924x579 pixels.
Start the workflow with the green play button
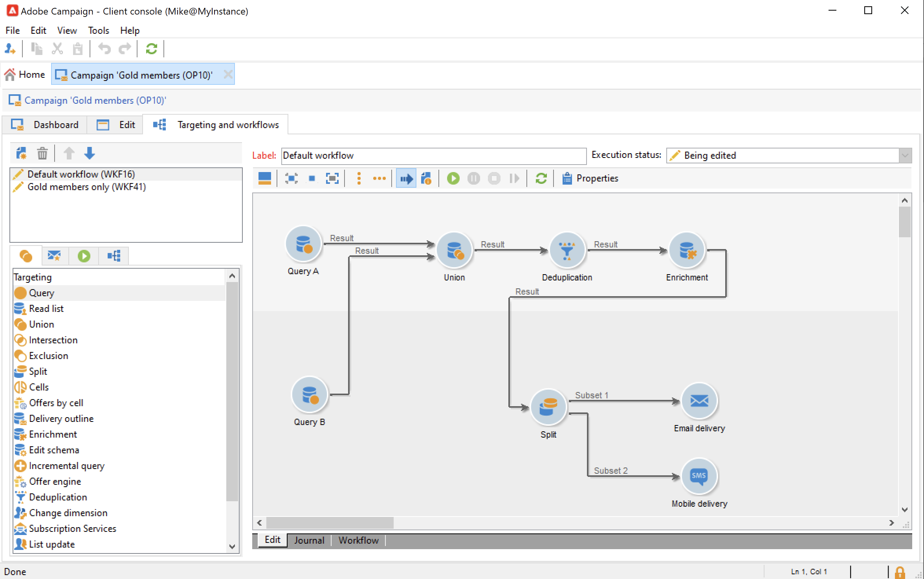click(453, 179)
